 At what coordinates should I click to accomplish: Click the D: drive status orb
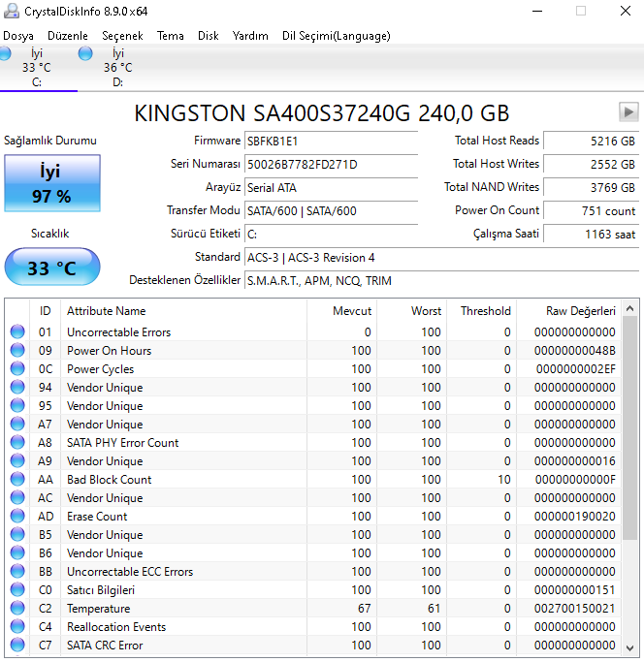point(85,53)
